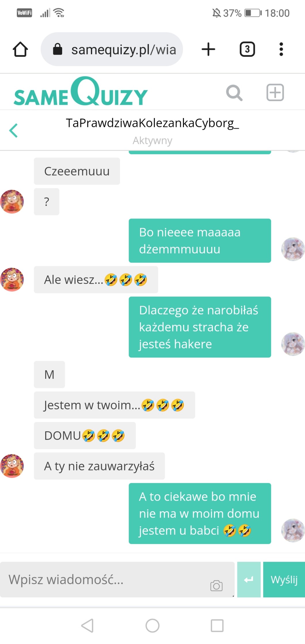305x644 pixels.
Task: Open Android recent apps square button
Action: (217, 626)
